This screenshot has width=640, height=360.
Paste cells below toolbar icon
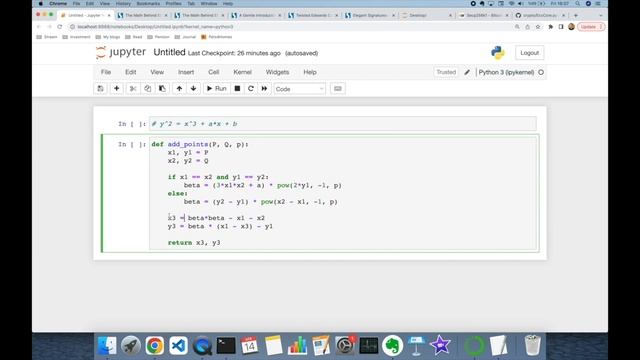[162, 89]
